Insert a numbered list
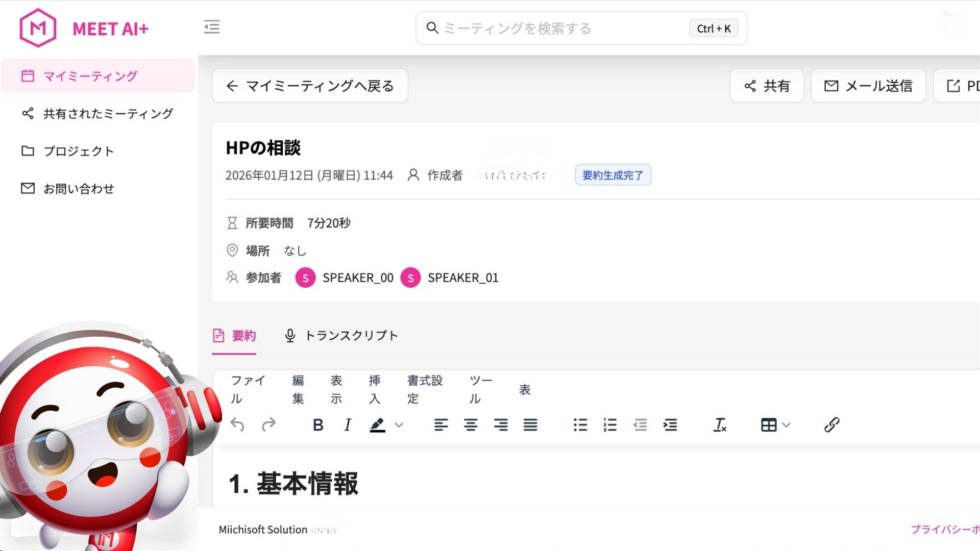 [x=610, y=424]
